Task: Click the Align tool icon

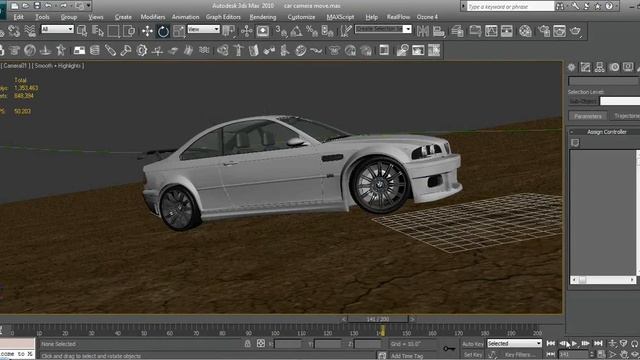Action: pos(439,31)
